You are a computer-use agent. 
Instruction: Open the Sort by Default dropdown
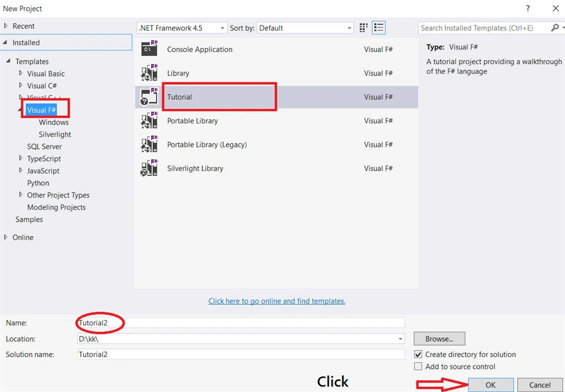pyautogui.click(x=305, y=28)
